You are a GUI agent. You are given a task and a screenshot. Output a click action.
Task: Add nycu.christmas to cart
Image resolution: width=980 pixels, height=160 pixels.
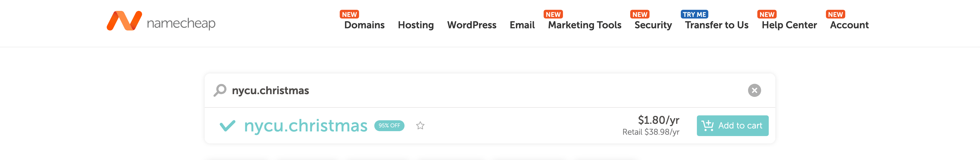coord(732,125)
